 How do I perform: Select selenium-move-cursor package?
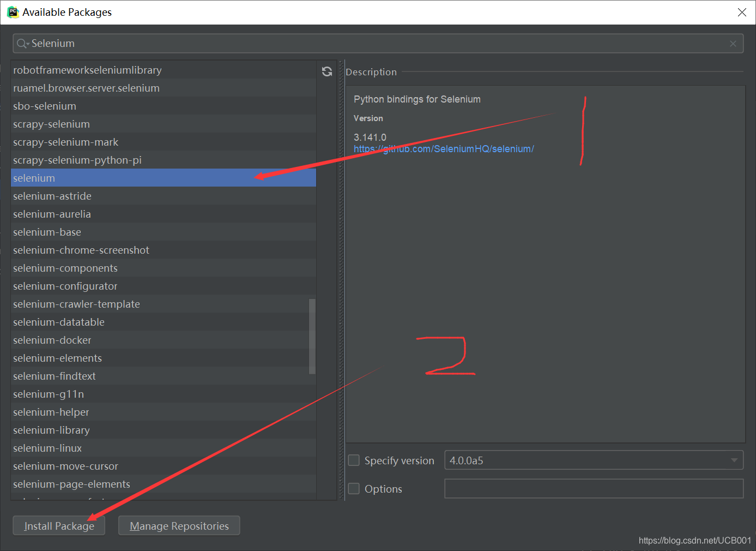pos(164,466)
